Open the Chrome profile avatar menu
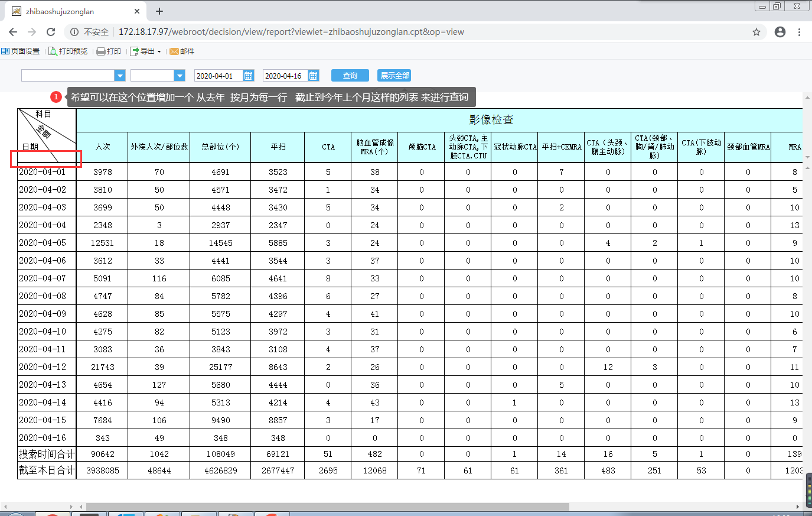This screenshot has height=516, width=812. (x=780, y=32)
